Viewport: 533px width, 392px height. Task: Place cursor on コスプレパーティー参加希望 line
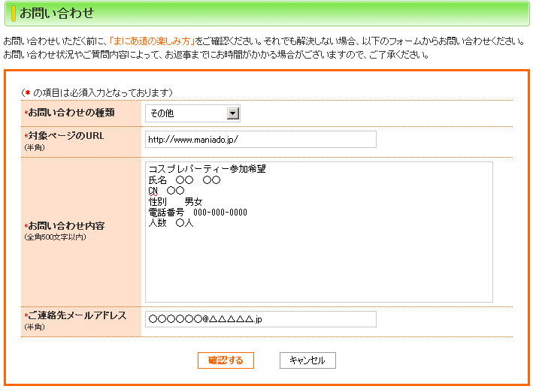[x=207, y=170]
